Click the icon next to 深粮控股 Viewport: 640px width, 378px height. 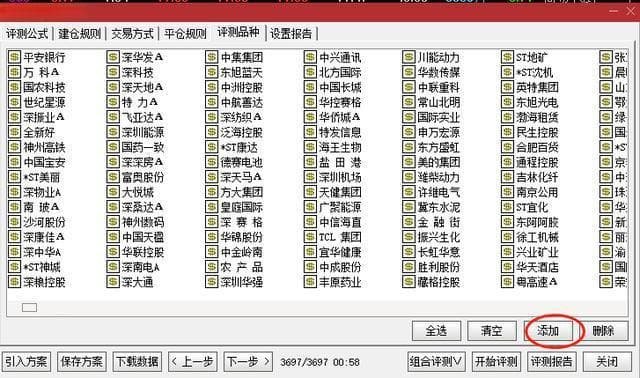tap(14, 282)
